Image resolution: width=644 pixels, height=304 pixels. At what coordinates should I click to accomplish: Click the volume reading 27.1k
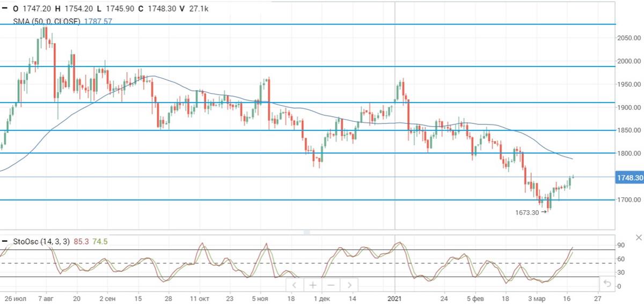coord(200,9)
